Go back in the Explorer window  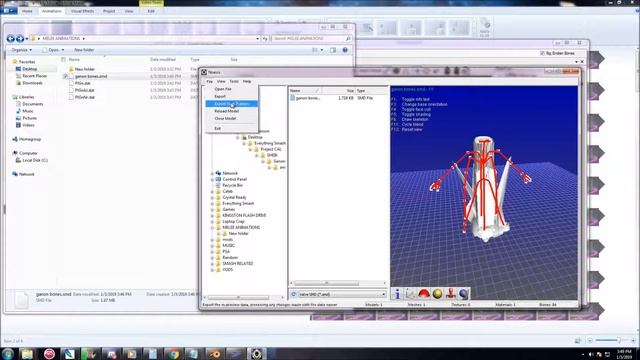tap(11, 39)
